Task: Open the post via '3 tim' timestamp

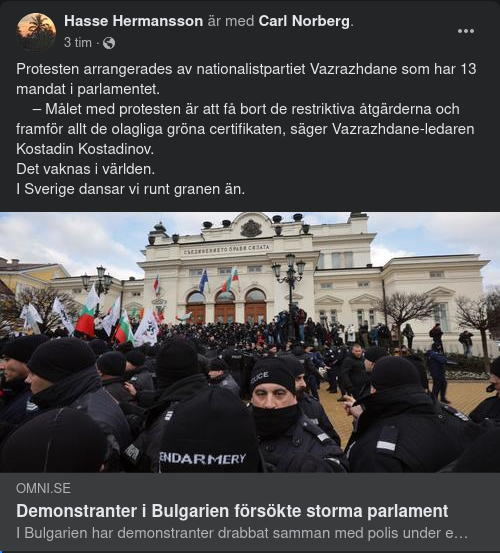Action: pos(78,43)
